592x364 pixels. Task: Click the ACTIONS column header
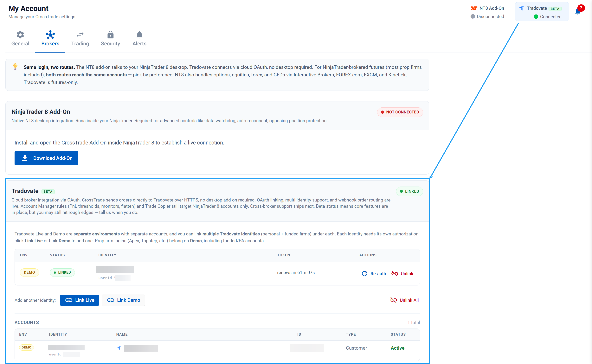[x=368, y=255]
